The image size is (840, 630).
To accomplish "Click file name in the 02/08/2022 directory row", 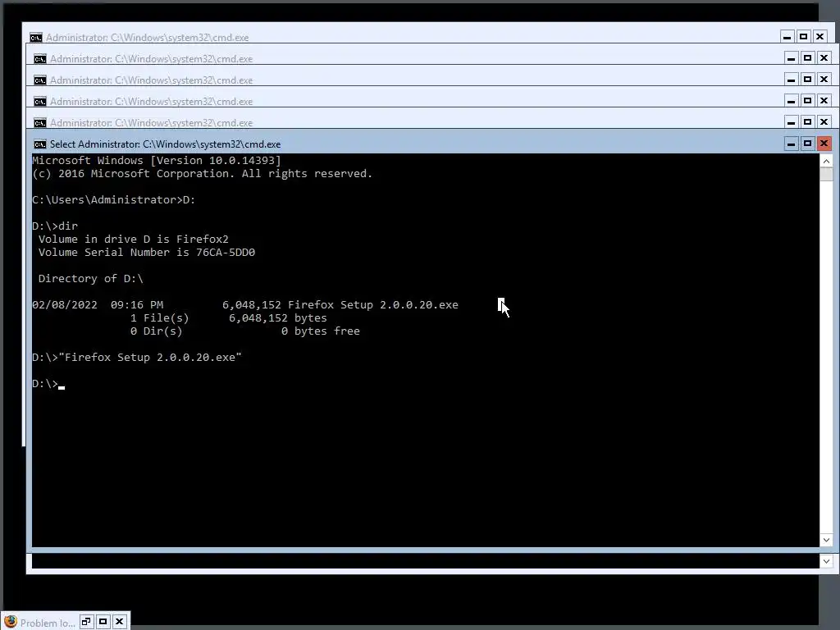I will tap(373, 305).
